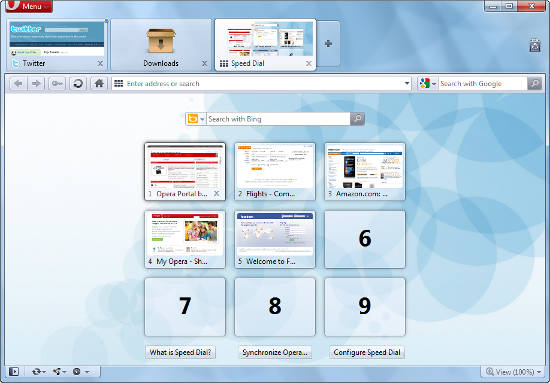Go to the home page

click(99, 84)
